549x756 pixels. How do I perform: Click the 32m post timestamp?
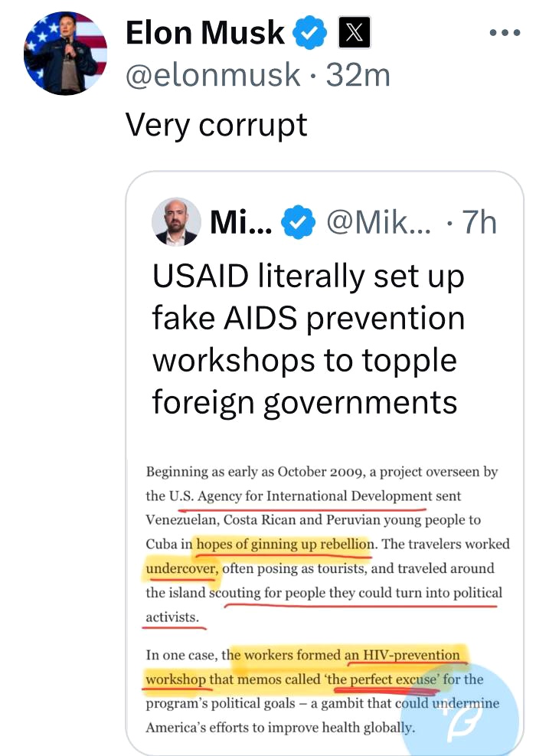tap(358, 75)
